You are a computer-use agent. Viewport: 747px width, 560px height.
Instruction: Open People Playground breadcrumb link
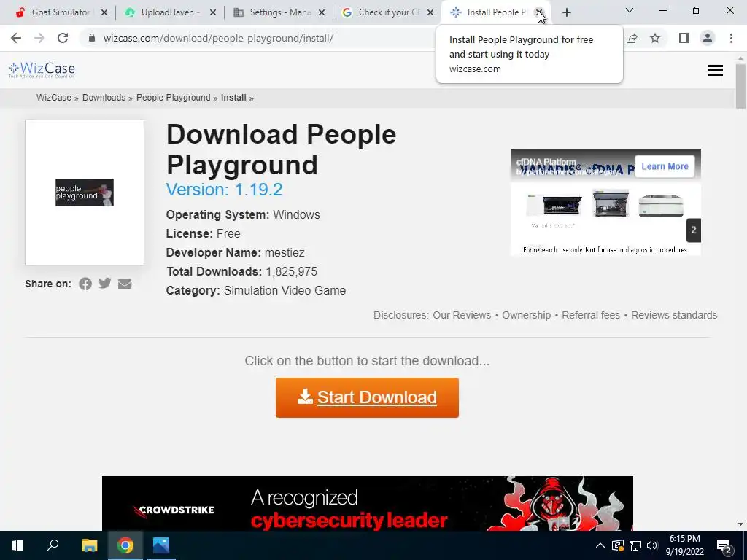coord(174,98)
